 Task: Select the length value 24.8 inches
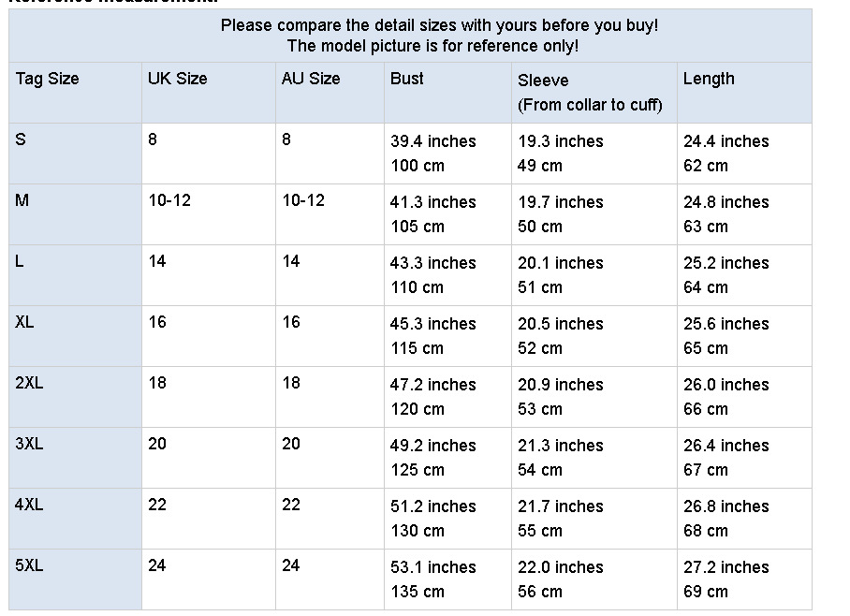pos(725,202)
